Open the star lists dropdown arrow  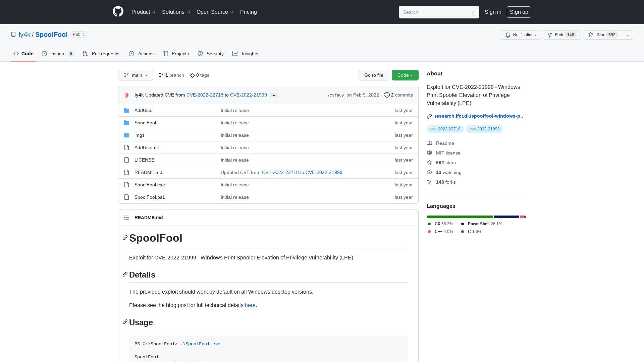[628, 35]
